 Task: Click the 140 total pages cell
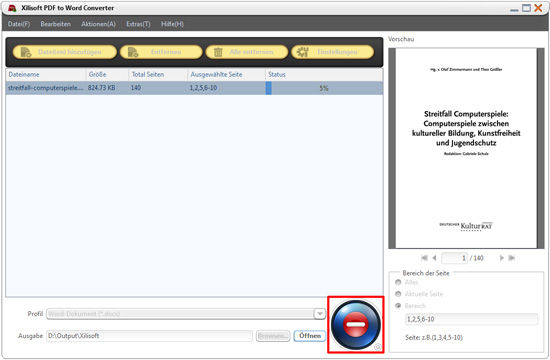(x=136, y=88)
